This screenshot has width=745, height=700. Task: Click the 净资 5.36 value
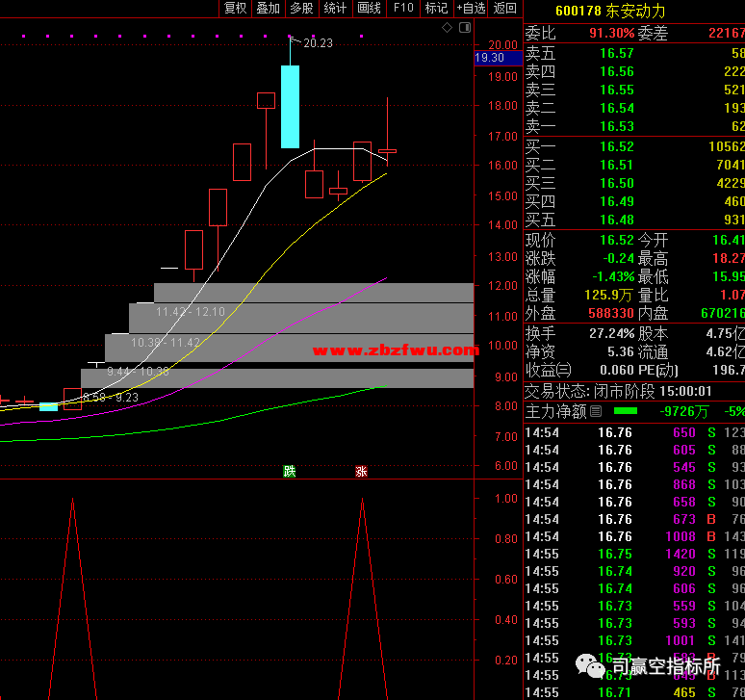point(621,352)
